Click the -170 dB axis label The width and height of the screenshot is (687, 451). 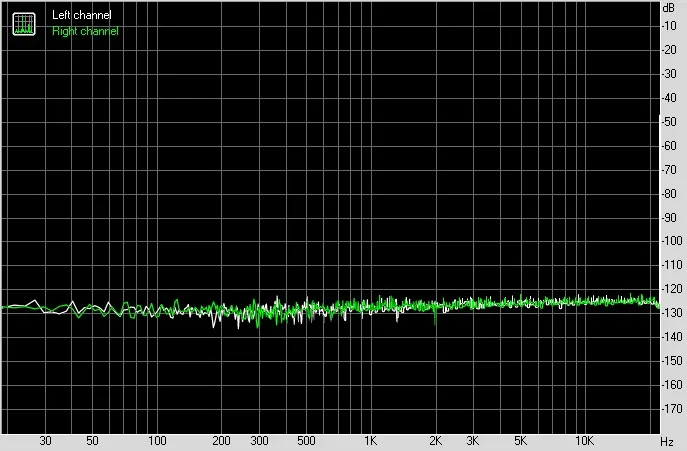[x=672, y=408]
